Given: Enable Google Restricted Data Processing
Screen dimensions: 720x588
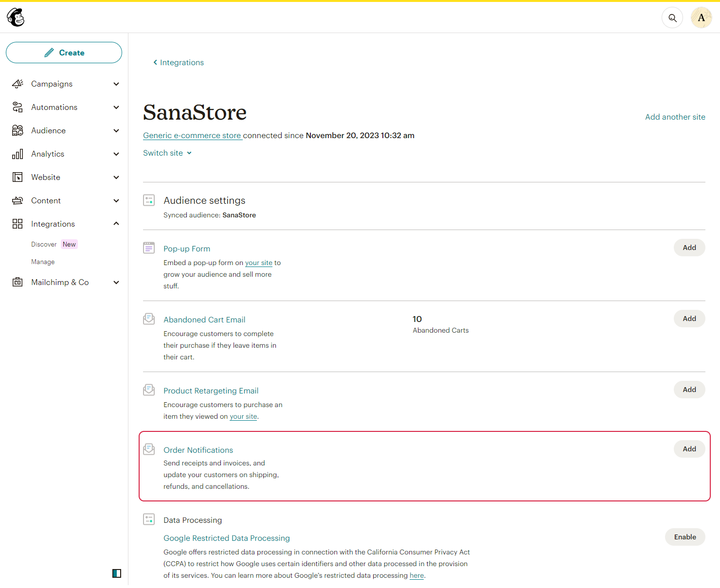Looking at the screenshot, I should click(x=685, y=537).
